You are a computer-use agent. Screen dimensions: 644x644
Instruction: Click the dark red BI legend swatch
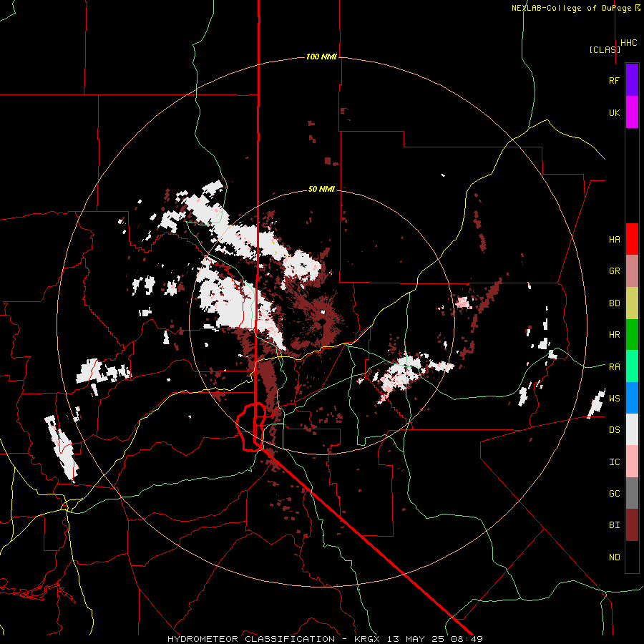point(632,525)
